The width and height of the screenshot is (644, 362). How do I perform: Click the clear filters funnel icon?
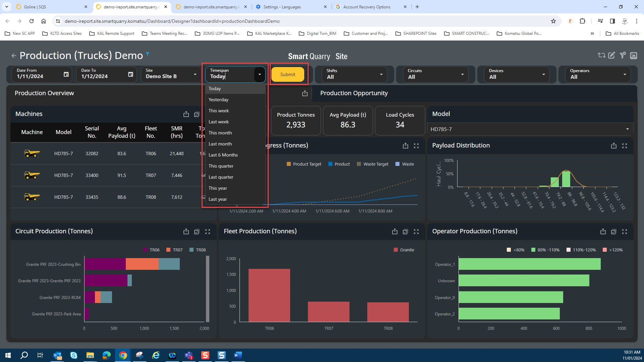[623, 55]
